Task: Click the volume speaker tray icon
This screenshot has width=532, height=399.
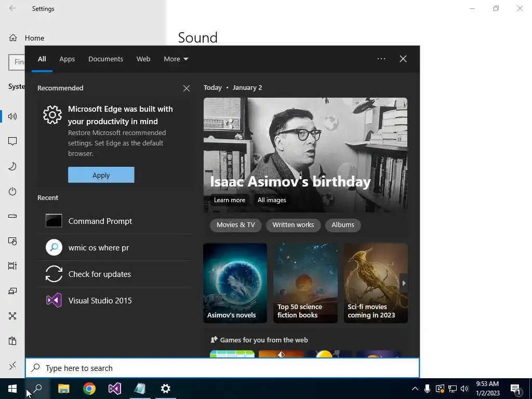Action: tap(465, 389)
